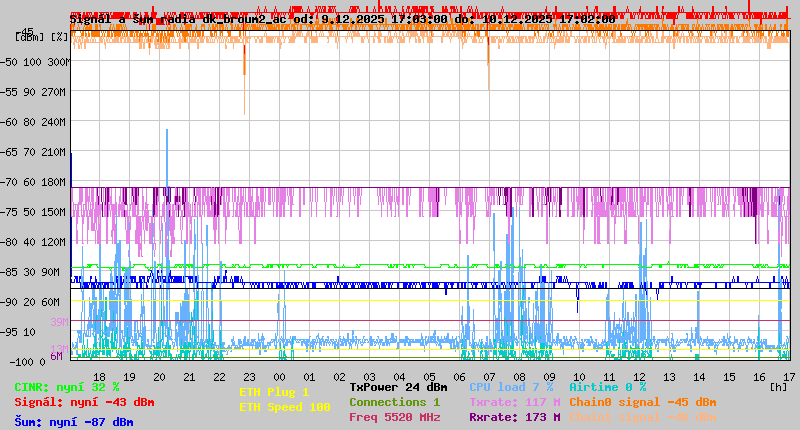Click the graph title text at top
800x430 pixels.
[342, 19]
